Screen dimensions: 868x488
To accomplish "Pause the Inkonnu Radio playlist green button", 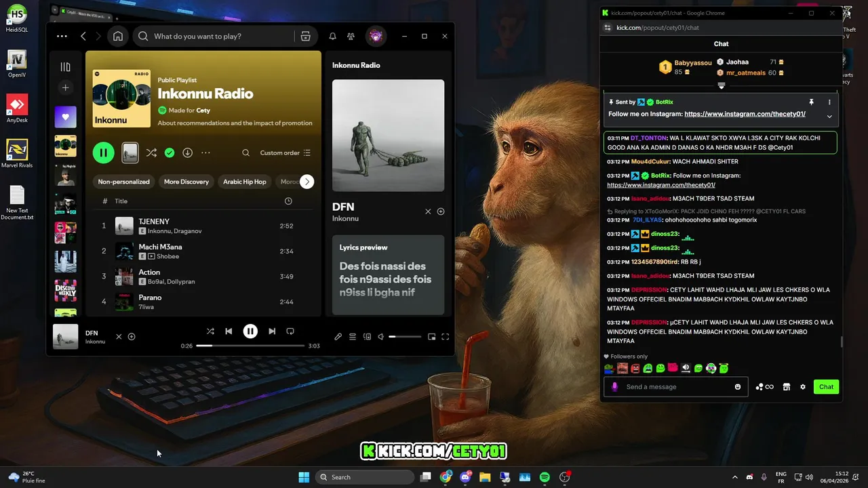I will (x=103, y=152).
